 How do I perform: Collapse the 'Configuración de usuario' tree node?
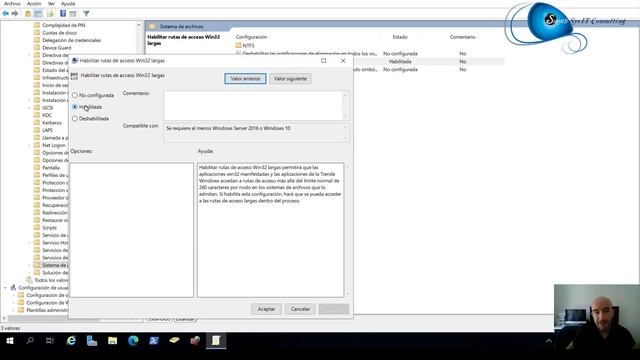pyautogui.click(x=5, y=288)
